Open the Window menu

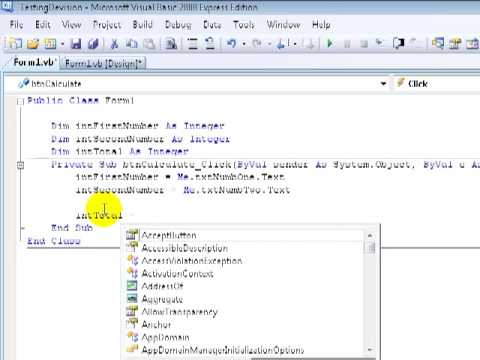(283, 25)
